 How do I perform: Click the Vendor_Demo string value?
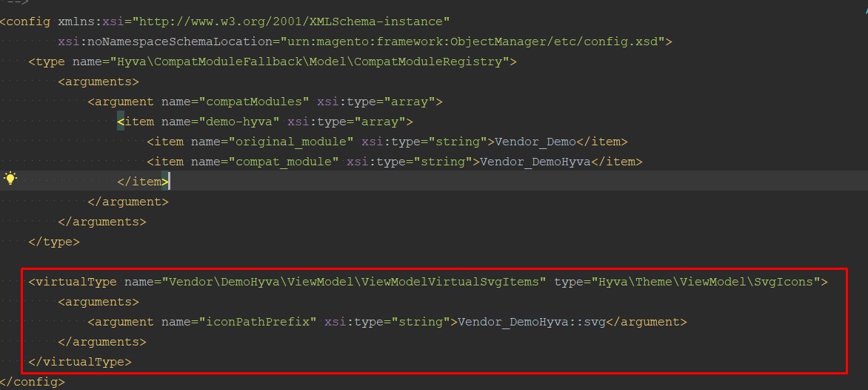pyautogui.click(x=535, y=142)
